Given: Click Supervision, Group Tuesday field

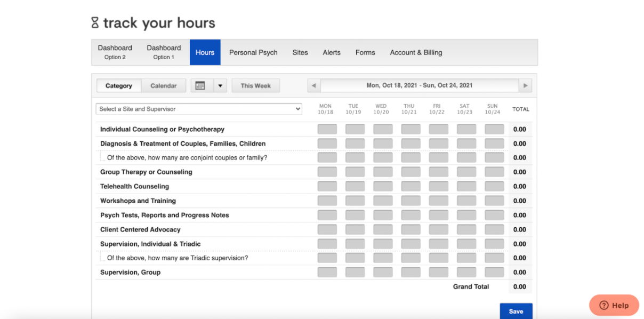Looking at the screenshot, I should [x=355, y=272].
